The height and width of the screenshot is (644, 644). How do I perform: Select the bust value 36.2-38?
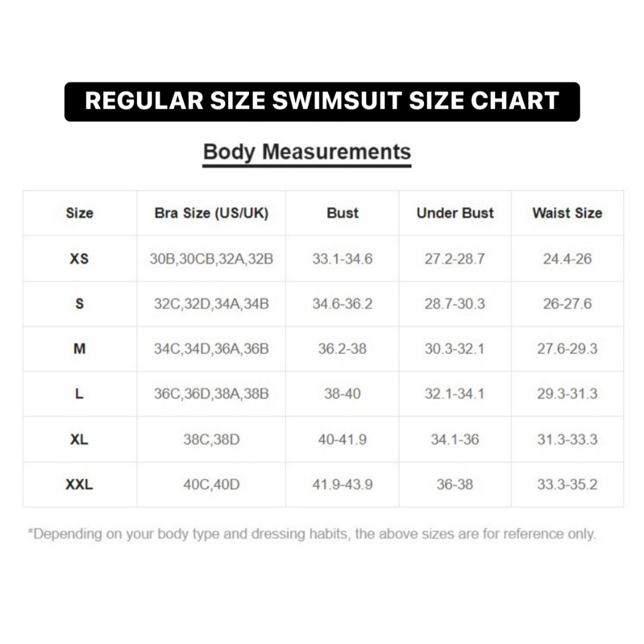[x=342, y=348]
